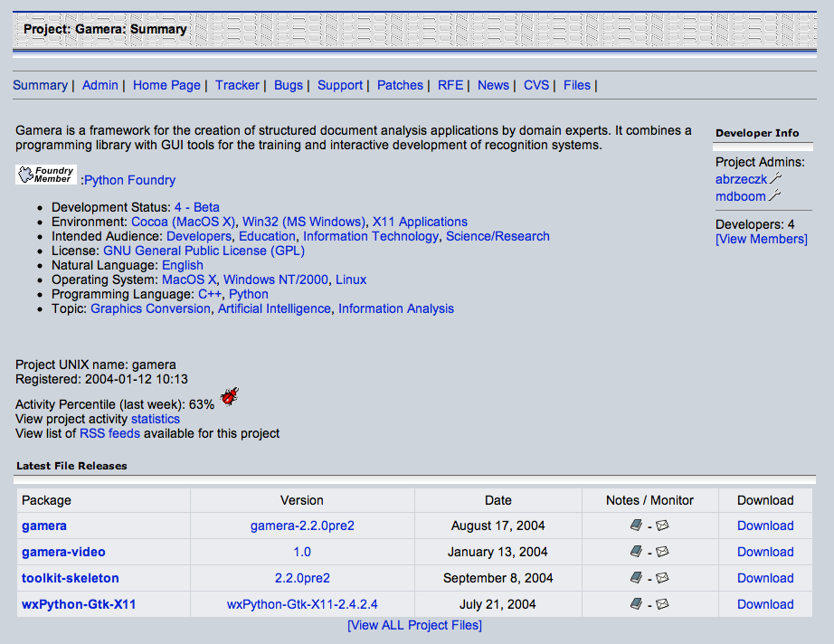Go to Home Page link in nav

pyautogui.click(x=166, y=85)
